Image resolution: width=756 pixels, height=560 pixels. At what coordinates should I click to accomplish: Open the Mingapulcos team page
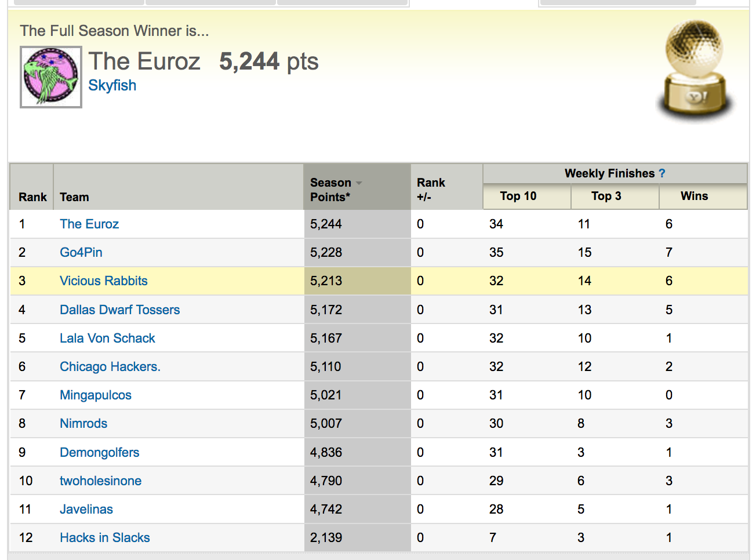(x=96, y=395)
